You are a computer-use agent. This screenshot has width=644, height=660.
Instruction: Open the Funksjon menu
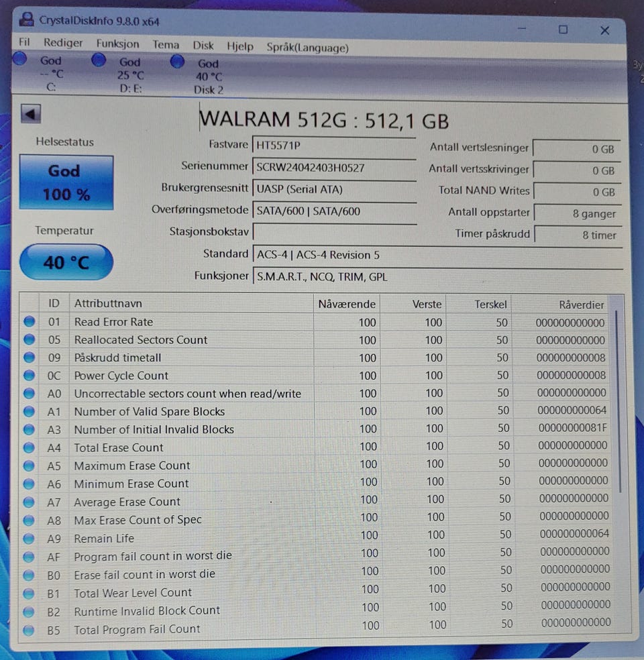pyautogui.click(x=117, y=44)
